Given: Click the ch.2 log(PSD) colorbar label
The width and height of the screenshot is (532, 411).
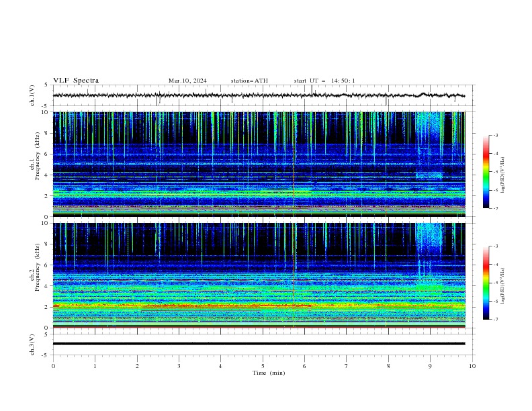Looking at the screenshot, I should tap(503, 286).
